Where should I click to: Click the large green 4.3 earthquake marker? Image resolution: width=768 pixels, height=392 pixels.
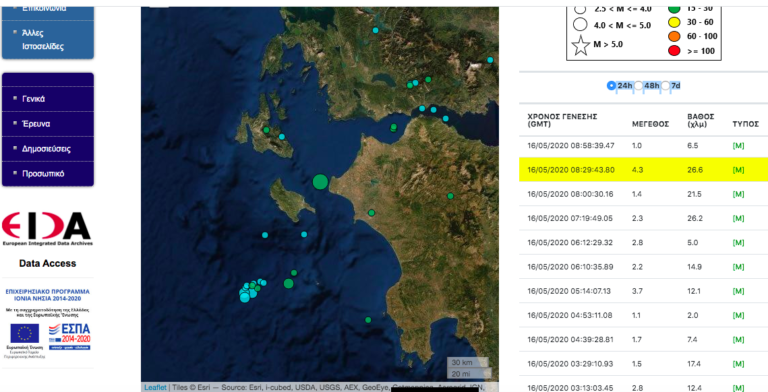(x=320, y=182)
